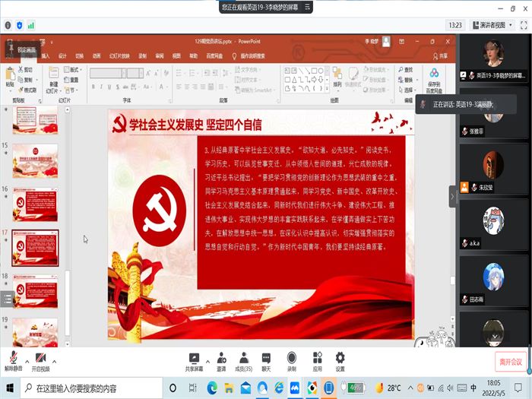Select participant tile a.ka
The height and width of the screenshot is (399, 532).
pos(492,225)
